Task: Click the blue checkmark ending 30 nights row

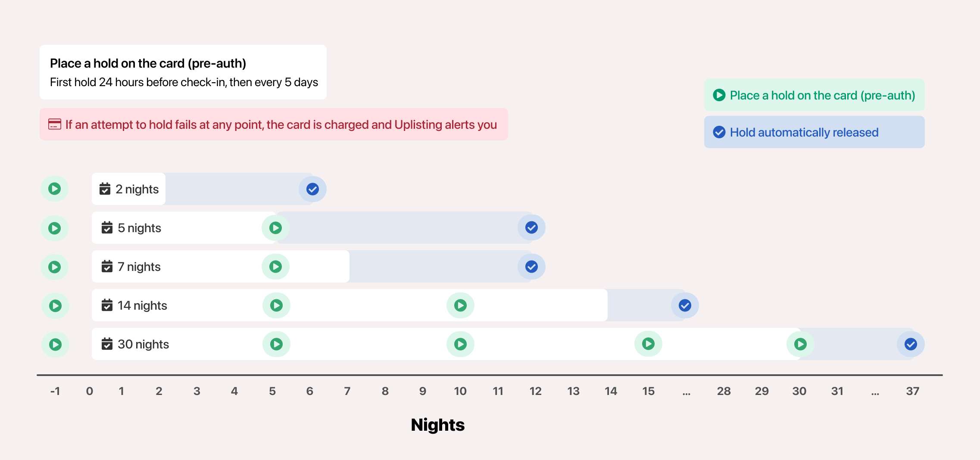Action: click(x=911, y=344)
